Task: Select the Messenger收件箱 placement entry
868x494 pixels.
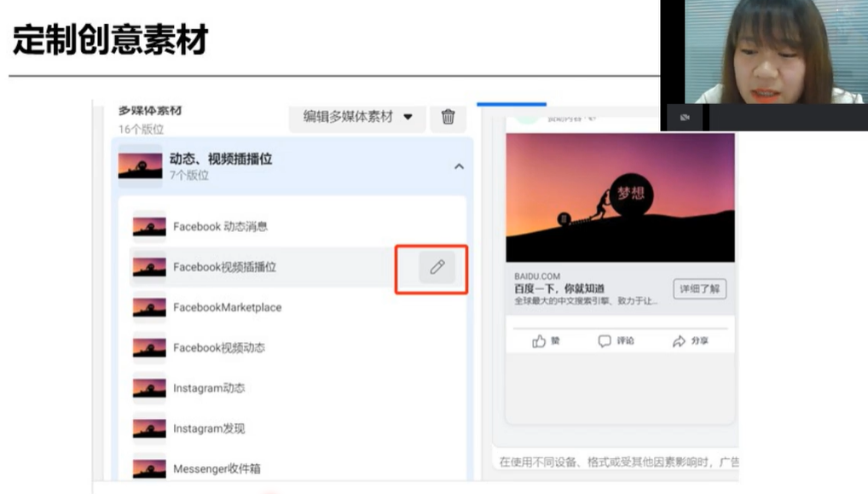Action: point(217,468)
